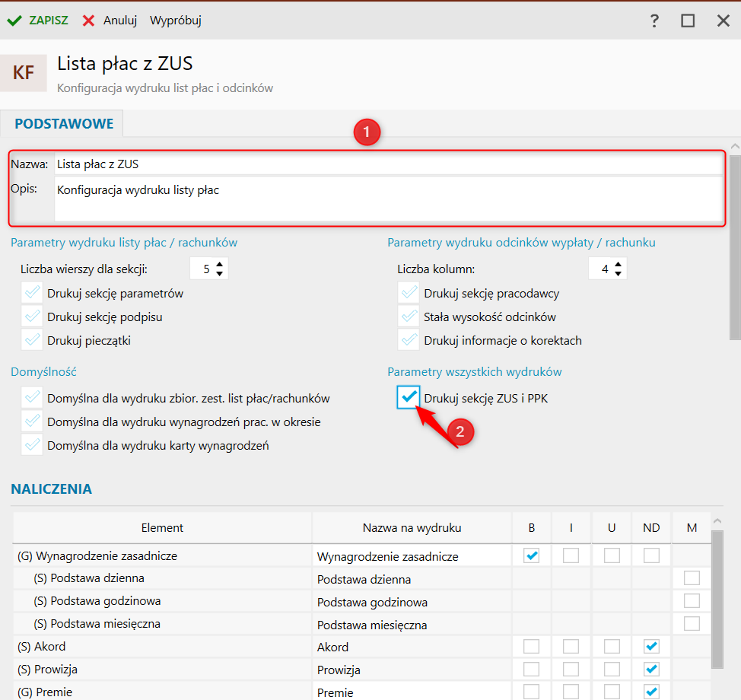Click the Liczba kolumn value field showing 4
The width and height of the screenshot is (741, 700).
[x=601, y=269]
